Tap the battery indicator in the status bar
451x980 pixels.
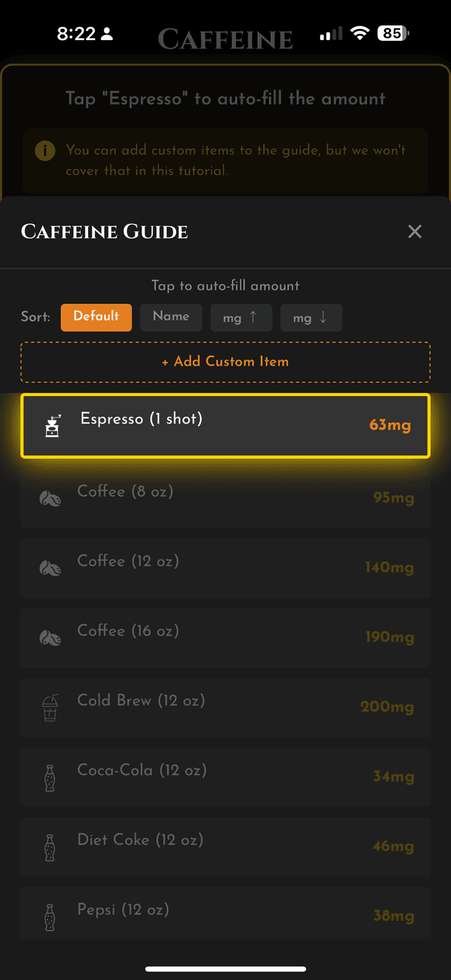coord(393,32)
